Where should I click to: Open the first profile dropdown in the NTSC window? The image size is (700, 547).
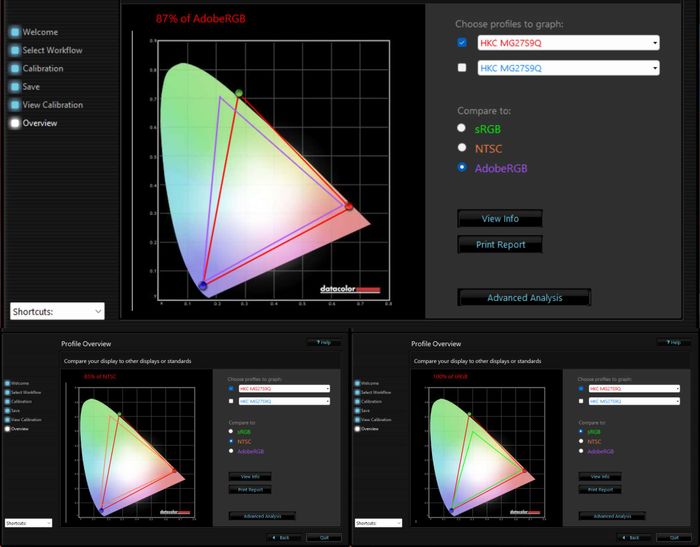click(x=284, y=388)
